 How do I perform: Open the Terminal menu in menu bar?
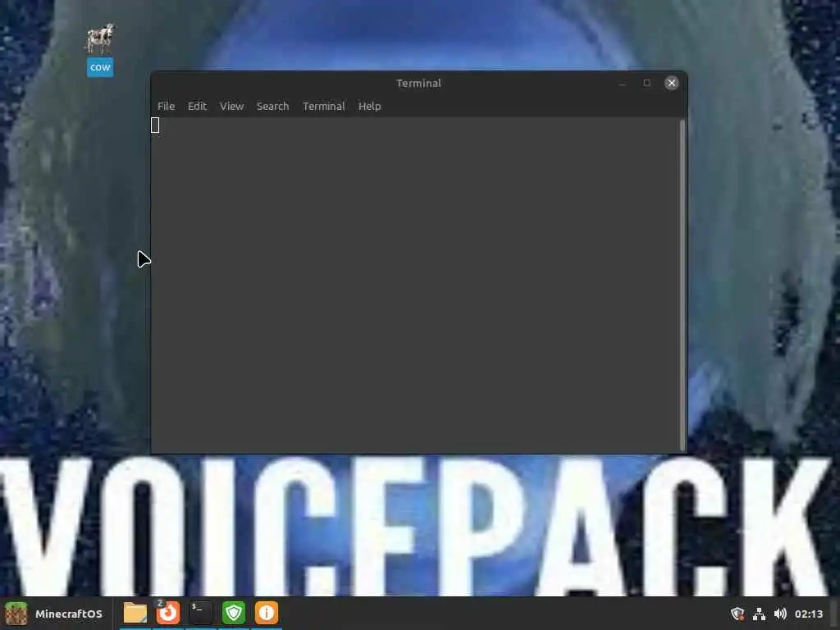pyautogui.click(x=323, y=106)
